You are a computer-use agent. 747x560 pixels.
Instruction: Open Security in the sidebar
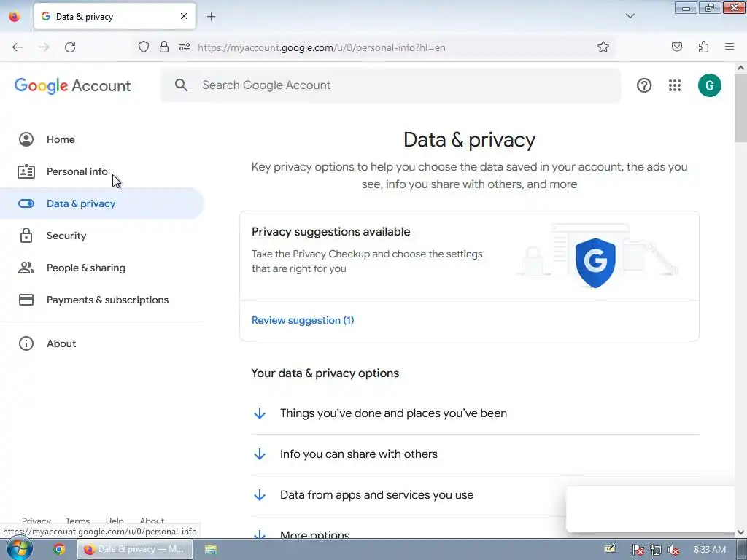102,236
